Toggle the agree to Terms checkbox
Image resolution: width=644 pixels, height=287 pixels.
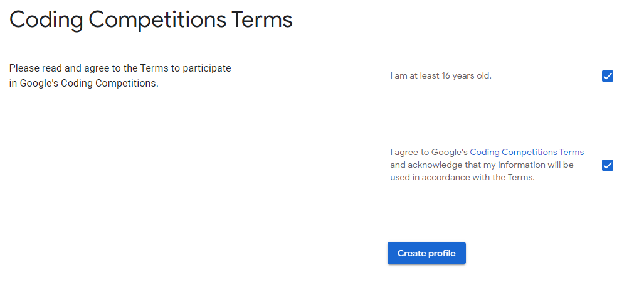click(607, 165)
